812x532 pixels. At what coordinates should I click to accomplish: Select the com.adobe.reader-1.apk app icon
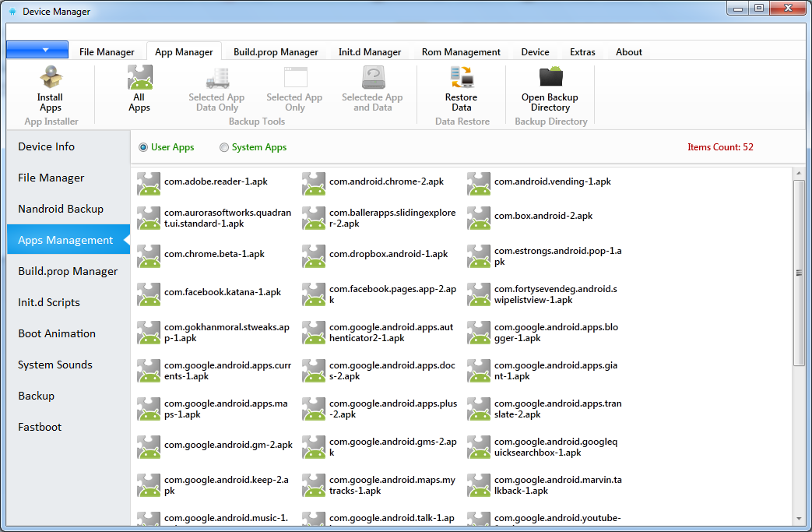click(149, 184)
